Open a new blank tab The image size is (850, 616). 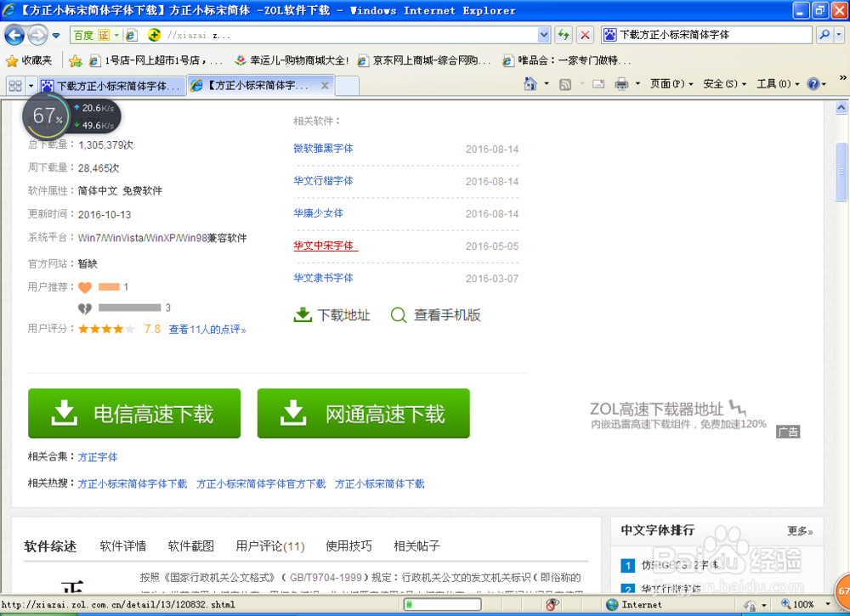347,86
